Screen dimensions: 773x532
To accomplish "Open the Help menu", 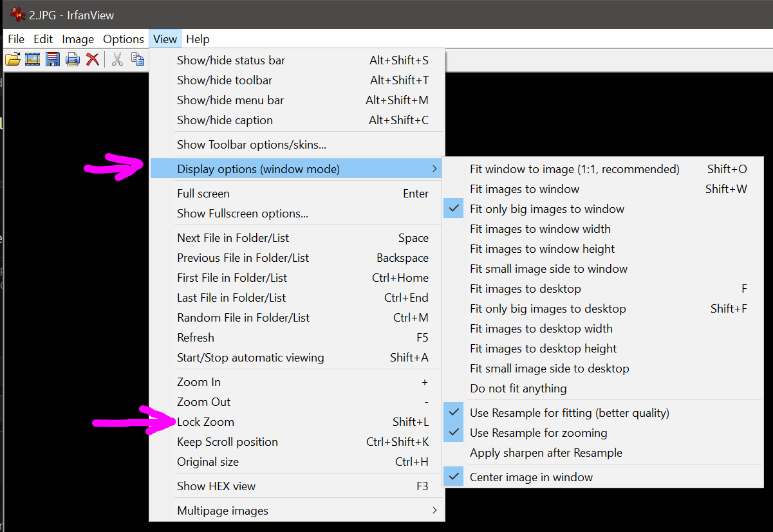I will [x=198, y=39].
